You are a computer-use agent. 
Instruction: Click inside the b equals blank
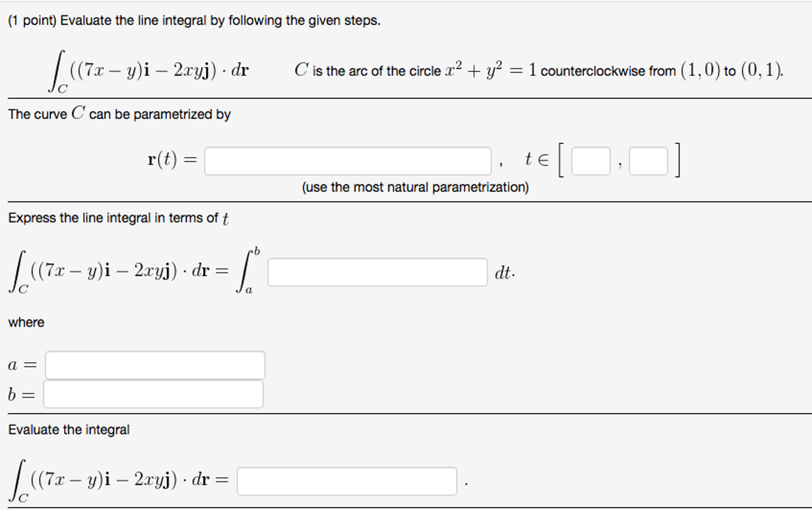pos(154,394)
